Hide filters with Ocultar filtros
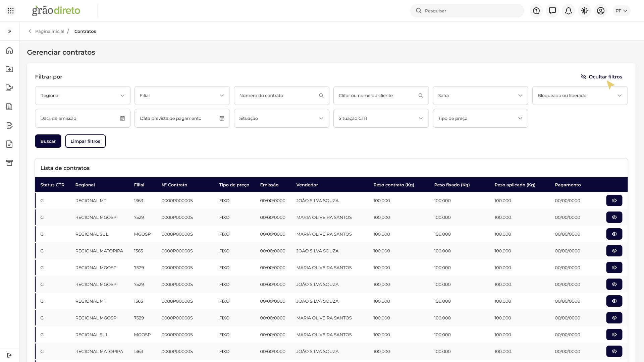The height and width of the screenshot is (362, 644). (601, 77)
